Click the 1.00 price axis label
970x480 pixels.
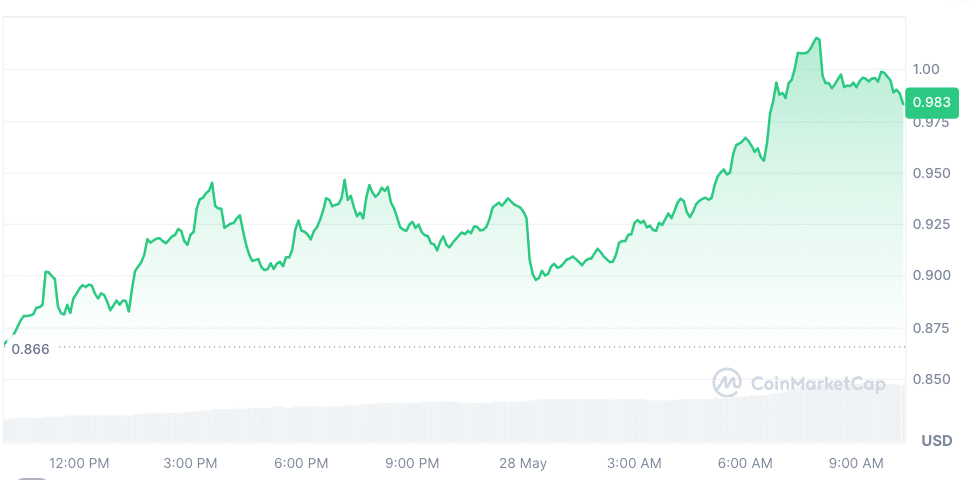926,69
